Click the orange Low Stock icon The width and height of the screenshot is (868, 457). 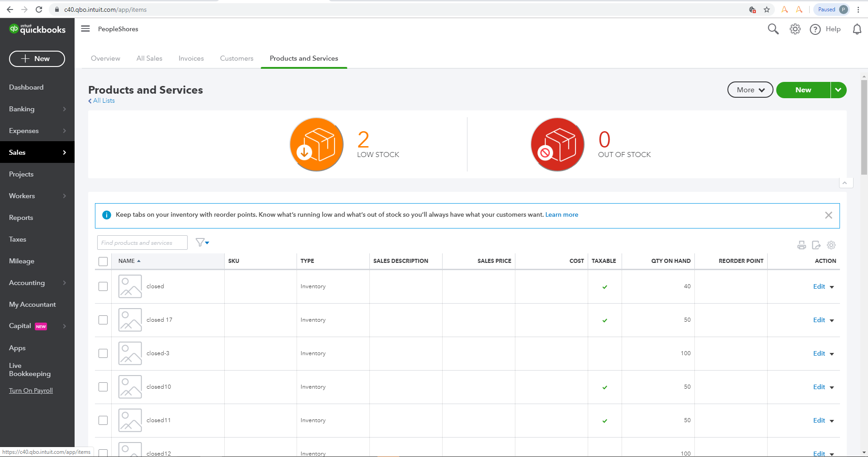[x=316, y=145]
